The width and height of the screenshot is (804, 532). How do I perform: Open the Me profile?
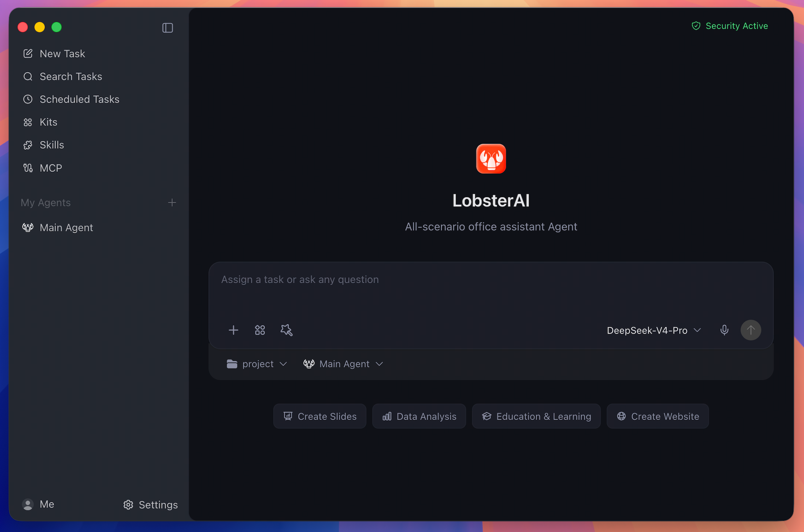[38, 504]
